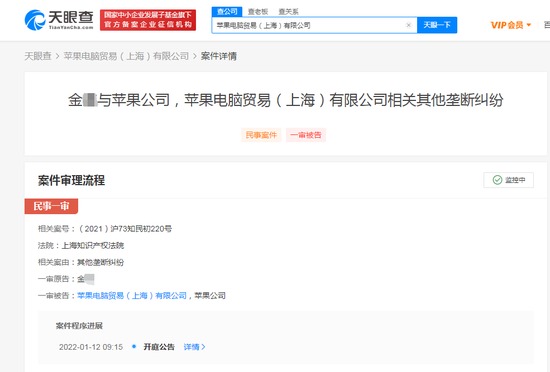
Task: Click the 一审被告 tag
Action: click(306, 135)
